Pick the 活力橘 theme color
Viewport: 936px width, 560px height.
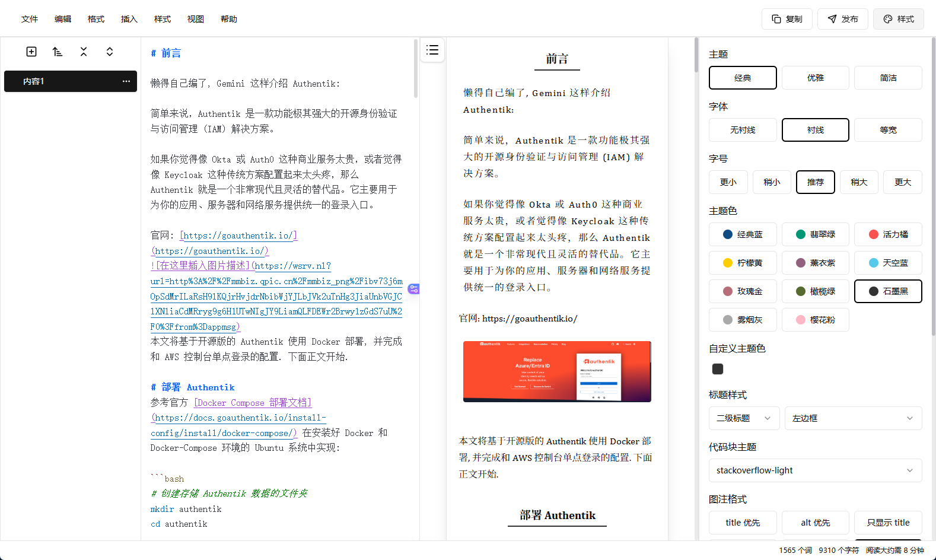pos(888,234)
